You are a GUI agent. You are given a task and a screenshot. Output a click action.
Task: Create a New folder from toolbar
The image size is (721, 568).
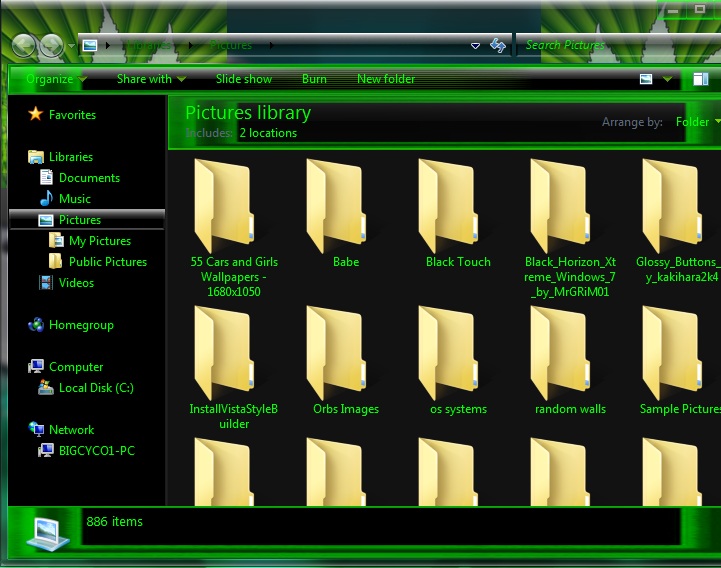[386, 79]
